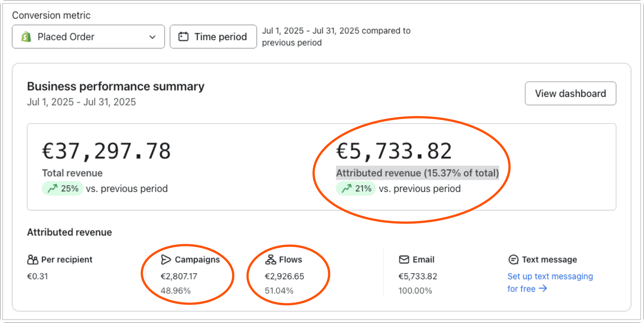
Task: Click the Campaigns €2,807.17 value
Action: pos(179,276)
